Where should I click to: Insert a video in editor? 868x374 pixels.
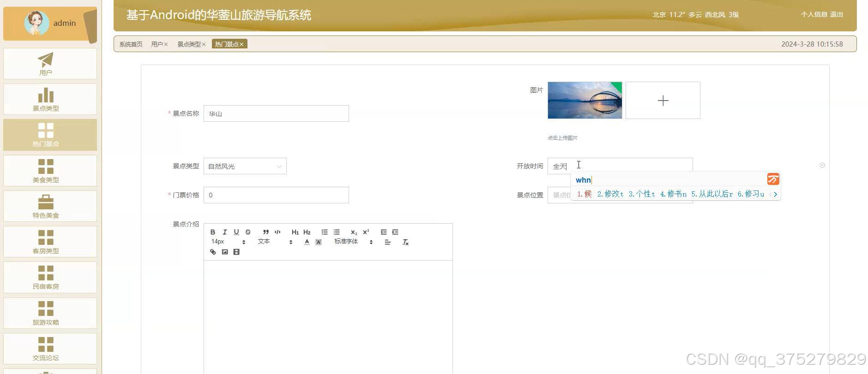pyautogui.click(x=236, y=252)
